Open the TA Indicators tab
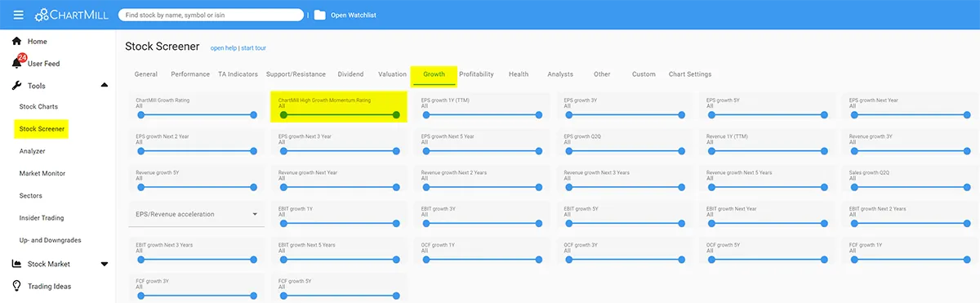The width and height of the screenshot is (980, 303). pos(238,74)
